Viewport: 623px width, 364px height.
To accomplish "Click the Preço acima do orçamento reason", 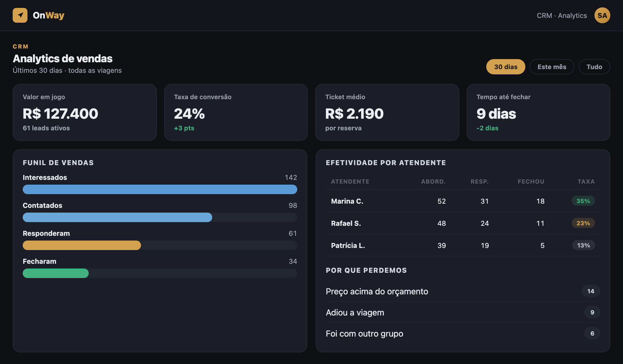I will tap(377, 291).
